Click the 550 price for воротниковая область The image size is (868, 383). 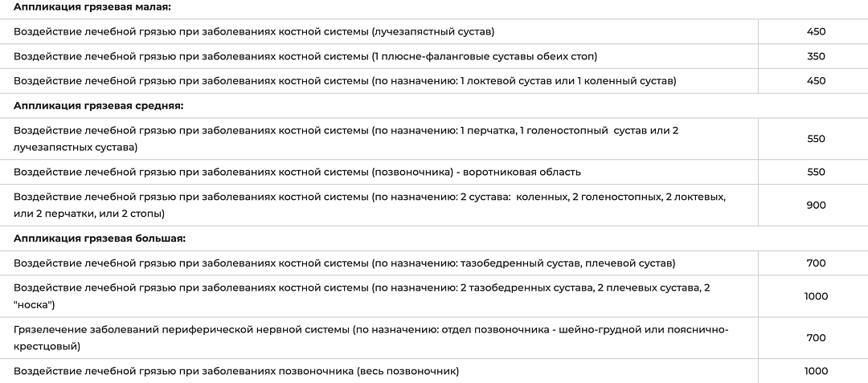pyautogui.click(x=816, y=172)
